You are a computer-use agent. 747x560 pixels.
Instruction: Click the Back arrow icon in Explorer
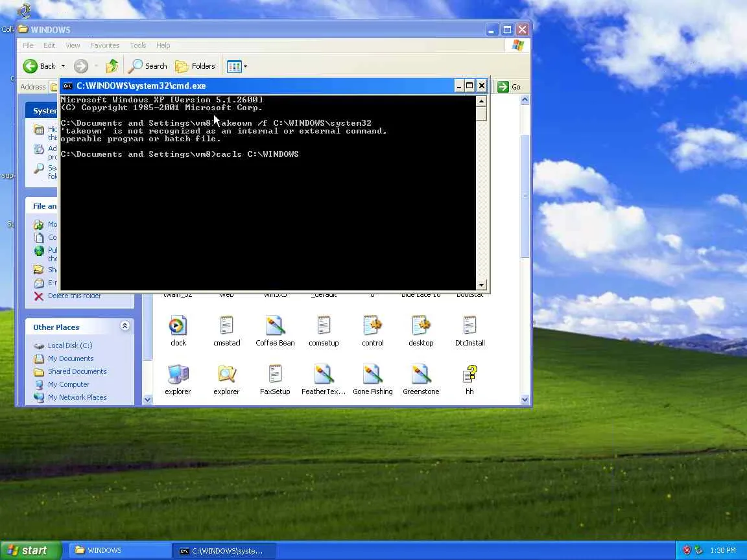(x=30, y=66)
